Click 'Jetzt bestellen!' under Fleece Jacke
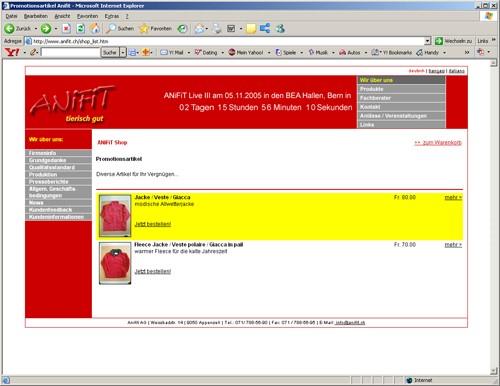 coord(153,271)
